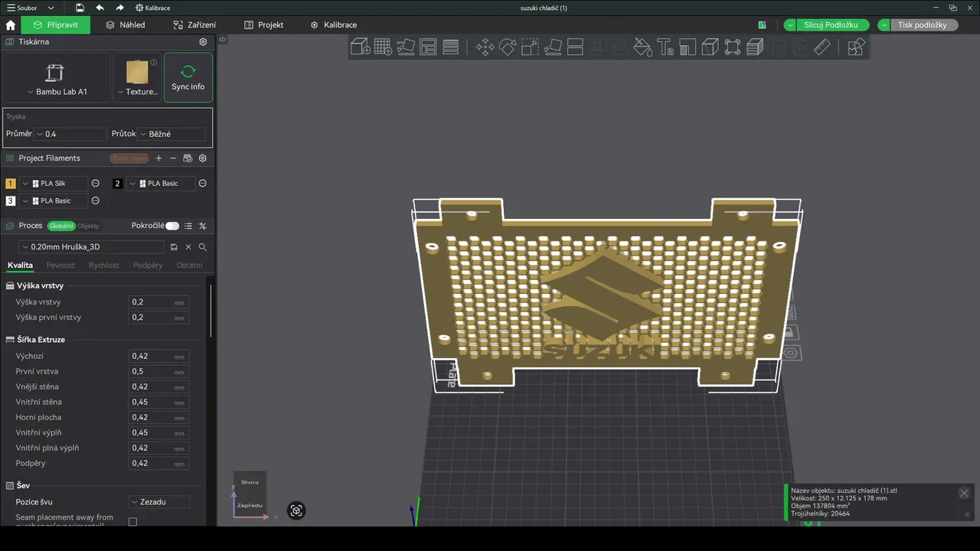Click the filament 1 yellow color swatch
980x551 pixels.
[11, 184]
